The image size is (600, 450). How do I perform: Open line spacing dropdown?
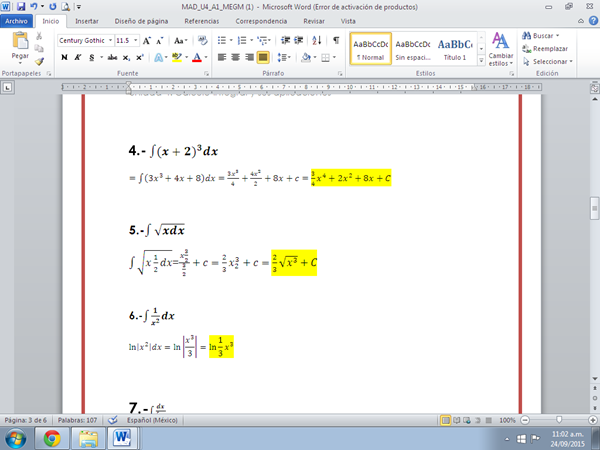(x=284, y=57)
